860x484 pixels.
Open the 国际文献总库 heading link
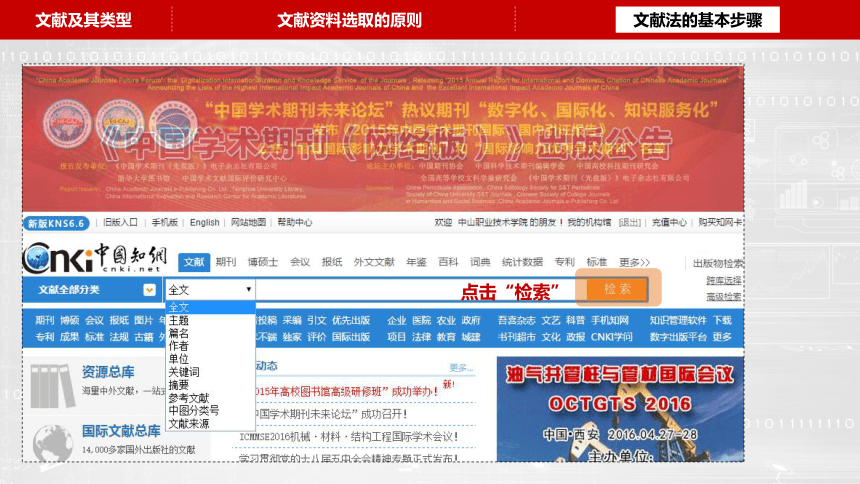[121, 431]
